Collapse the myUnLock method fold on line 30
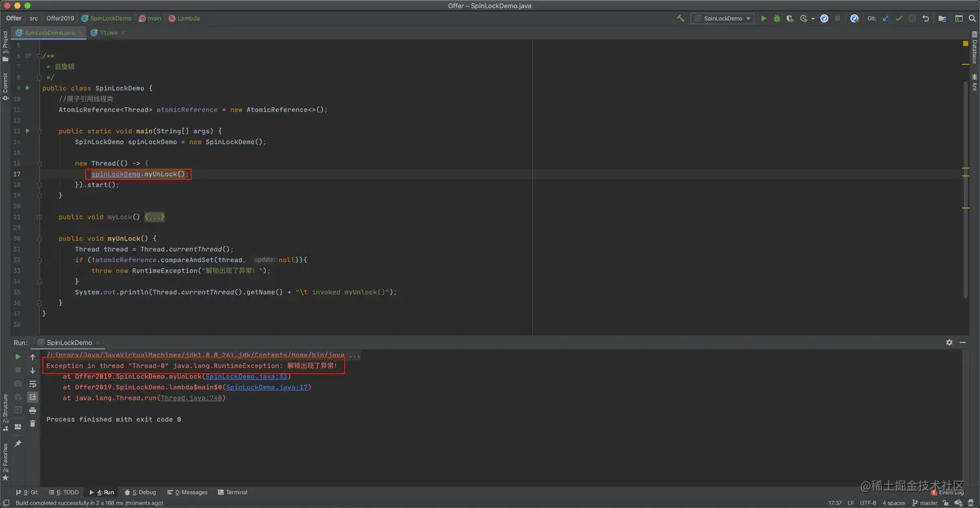 pyautogui.click(x=40, y=238)
